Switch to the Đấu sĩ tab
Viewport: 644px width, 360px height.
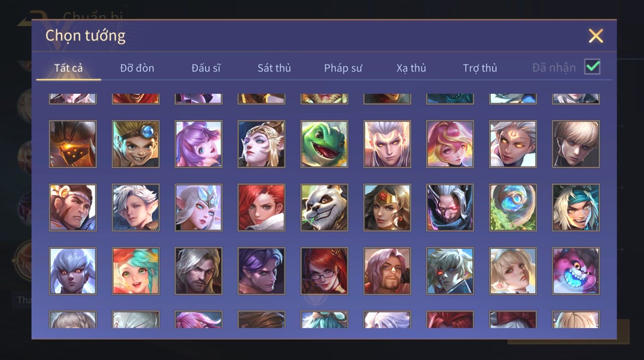click(x=206, y=68)
